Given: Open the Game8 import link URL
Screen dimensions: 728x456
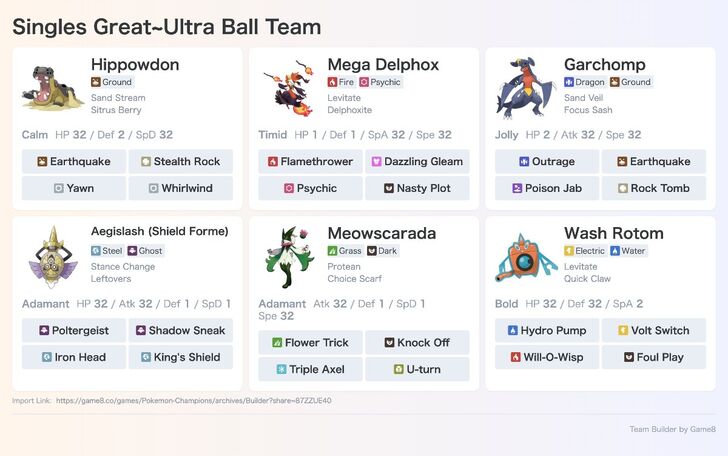Looking at the screenshot, I should tap(194, 400).
